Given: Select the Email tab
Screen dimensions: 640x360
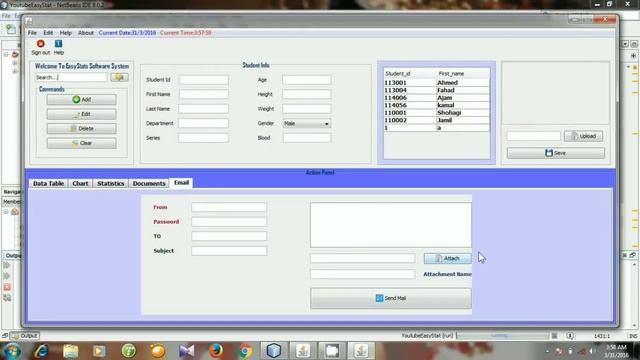Looking at the screenshot, I should point(181,183).
